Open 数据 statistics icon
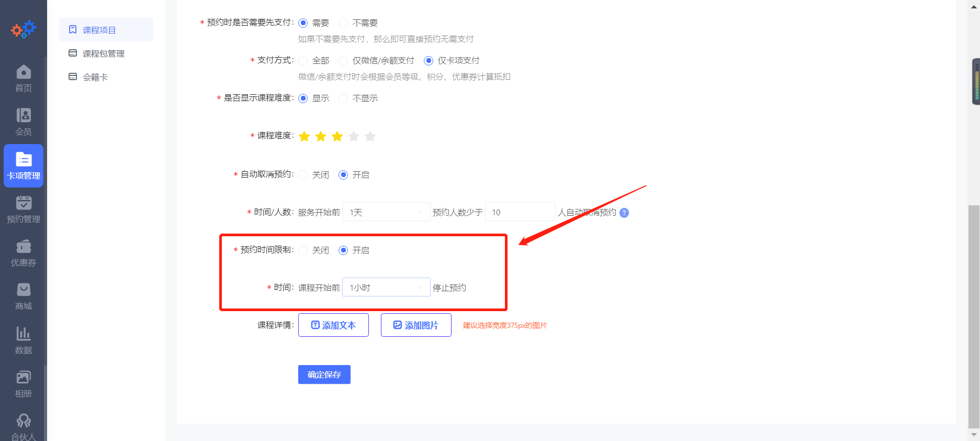 tap(24, 340)
